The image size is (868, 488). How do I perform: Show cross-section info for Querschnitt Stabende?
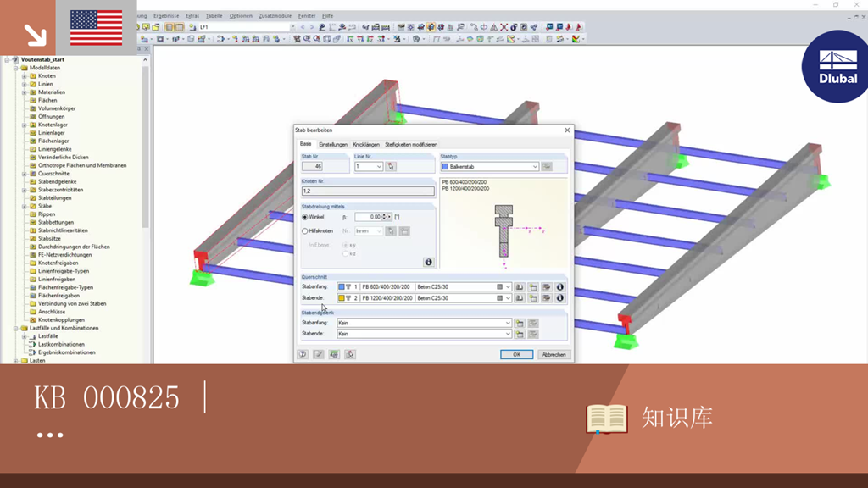559,298
